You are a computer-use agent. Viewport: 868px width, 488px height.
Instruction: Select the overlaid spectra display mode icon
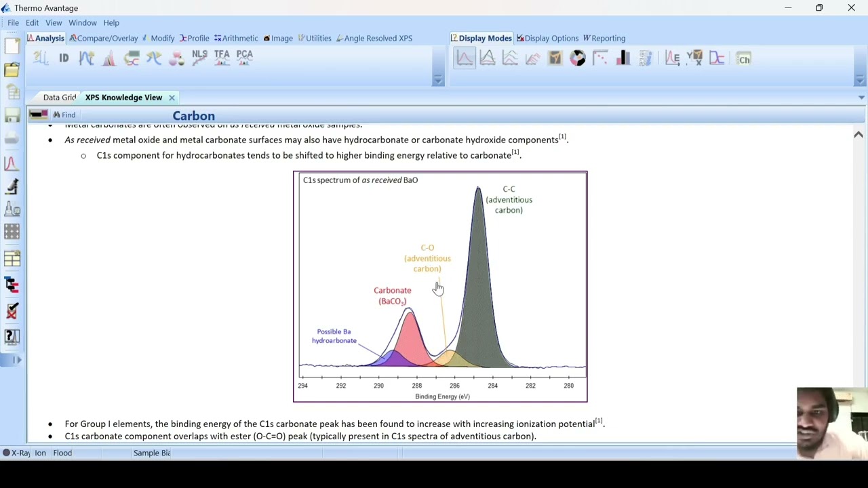[487, 58]
